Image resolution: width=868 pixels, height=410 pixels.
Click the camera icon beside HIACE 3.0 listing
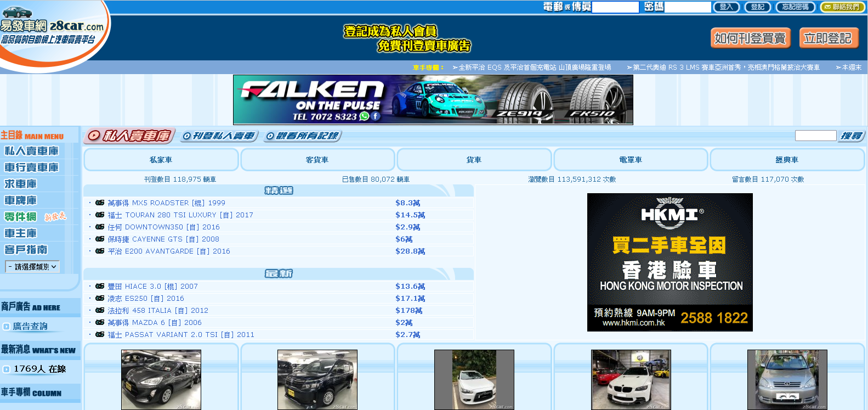coord(100,286)
